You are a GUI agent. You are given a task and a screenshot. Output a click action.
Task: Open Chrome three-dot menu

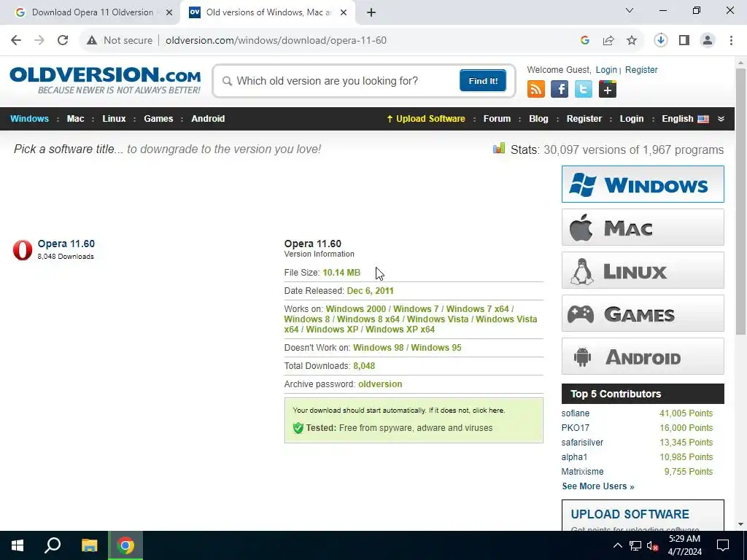coord(731,41)
